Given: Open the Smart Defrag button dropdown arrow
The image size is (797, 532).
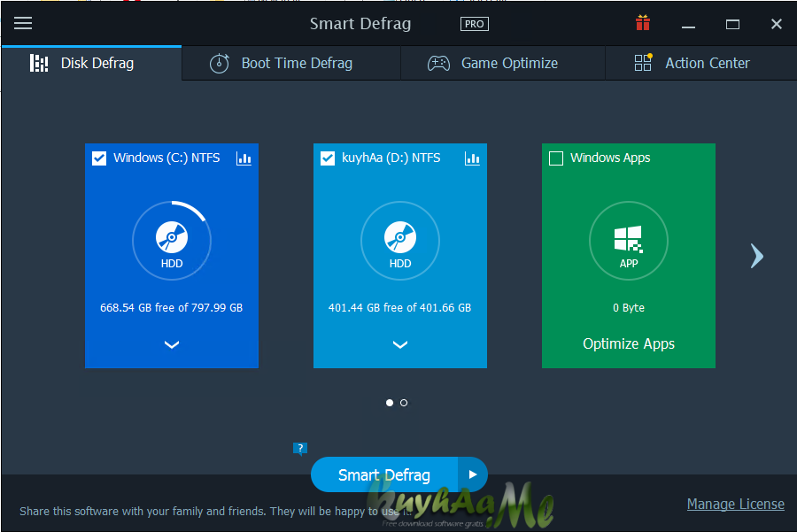Looking at the screenshot, I should coord(473,474).
